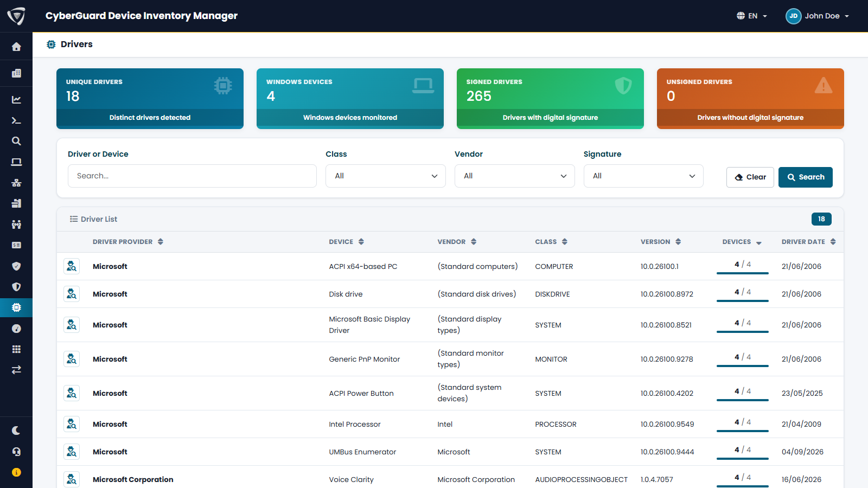Open the EN language dropdown
The image size is (868, 488).
coord(752,16)
